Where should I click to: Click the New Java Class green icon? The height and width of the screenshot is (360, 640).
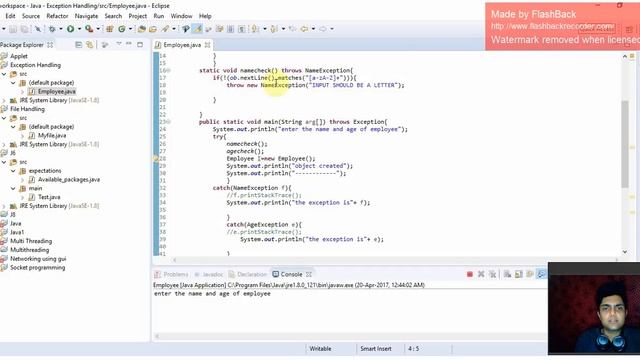coord(122,29)
